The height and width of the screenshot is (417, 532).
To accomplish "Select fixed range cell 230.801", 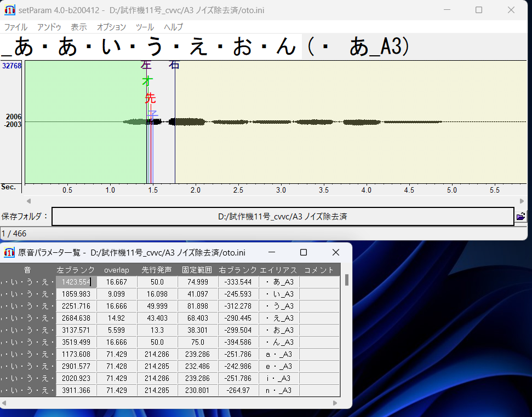I will pyautogui.click(x=198, y=390).
